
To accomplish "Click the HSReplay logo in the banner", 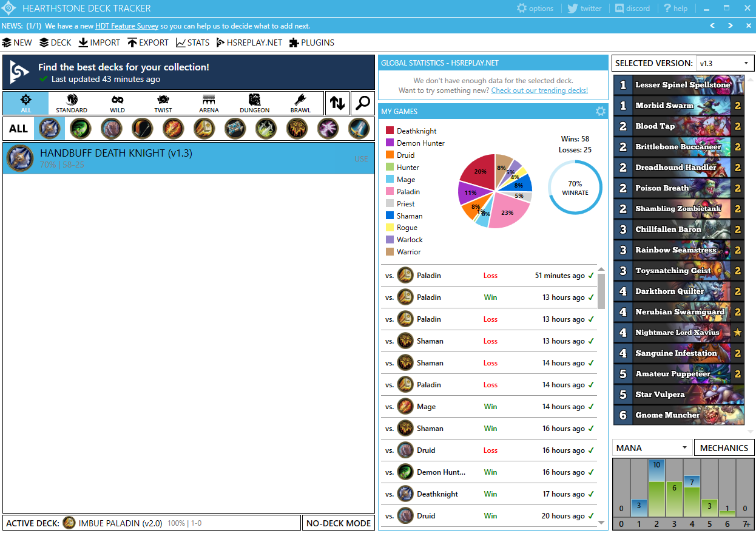I will pos(20,72).
